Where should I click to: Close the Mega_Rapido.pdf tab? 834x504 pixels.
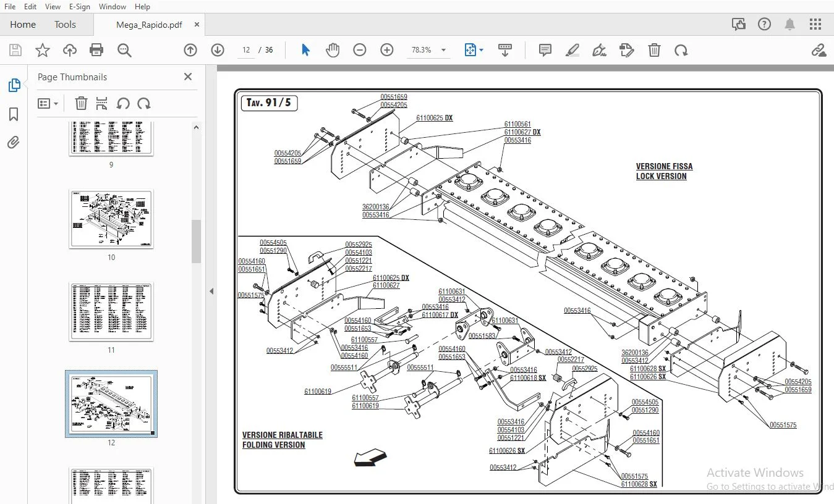pos(197,25)
